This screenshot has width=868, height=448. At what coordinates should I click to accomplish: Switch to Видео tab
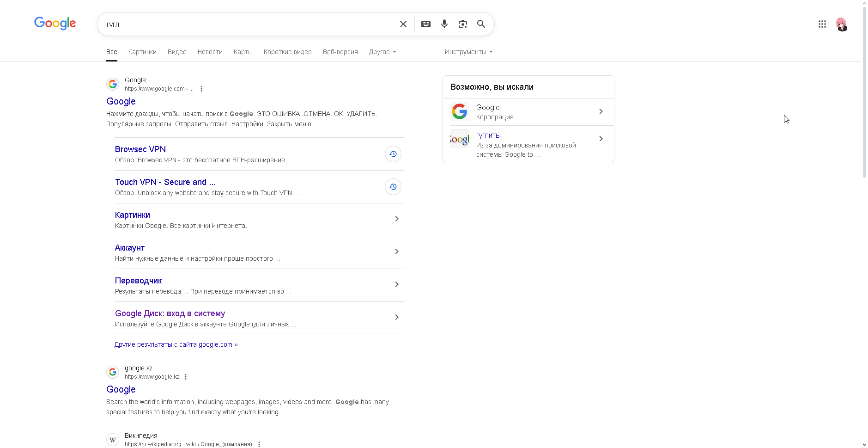[177, 52]
